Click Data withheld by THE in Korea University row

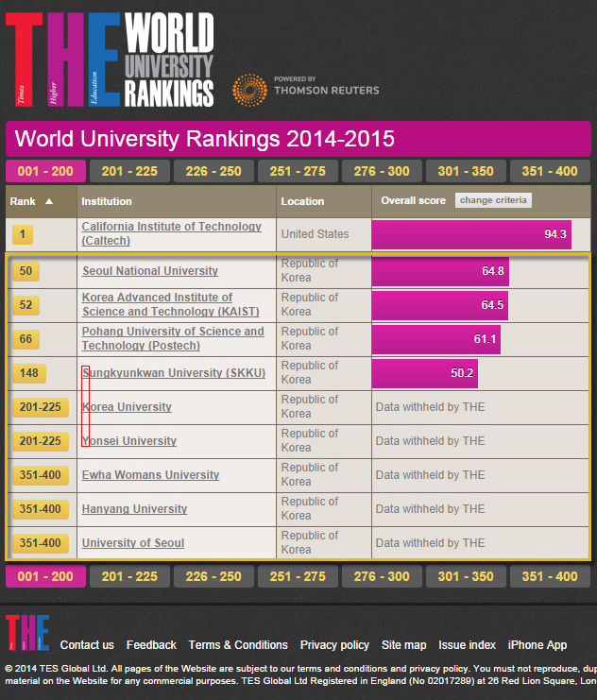pos(430,407)
